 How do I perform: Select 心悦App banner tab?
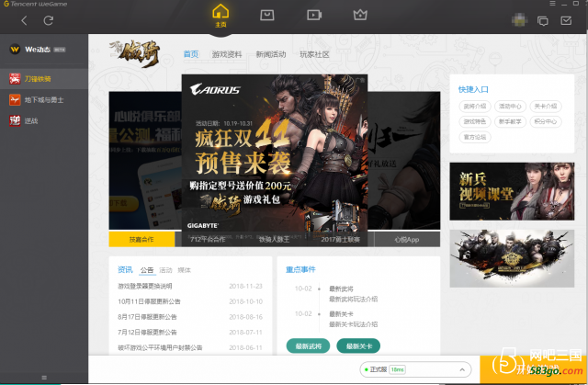click(407, 239)
